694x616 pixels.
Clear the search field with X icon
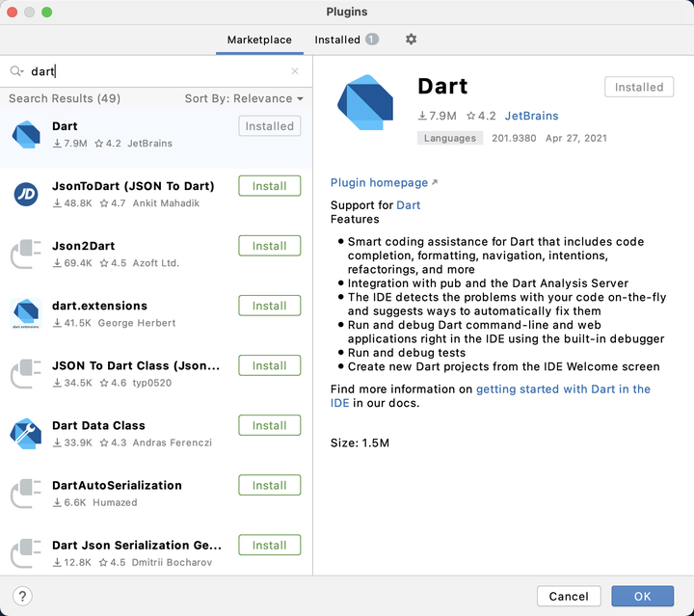295,71
